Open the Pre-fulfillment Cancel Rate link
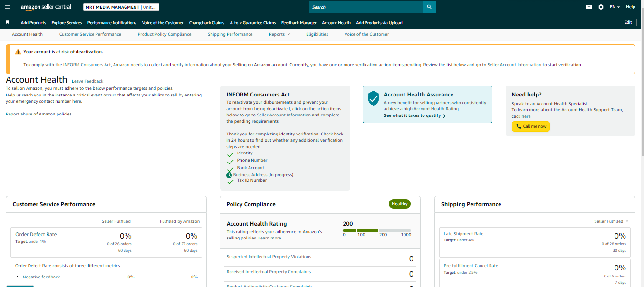This screenshot has width=644, height=287. tap(471, 266)
